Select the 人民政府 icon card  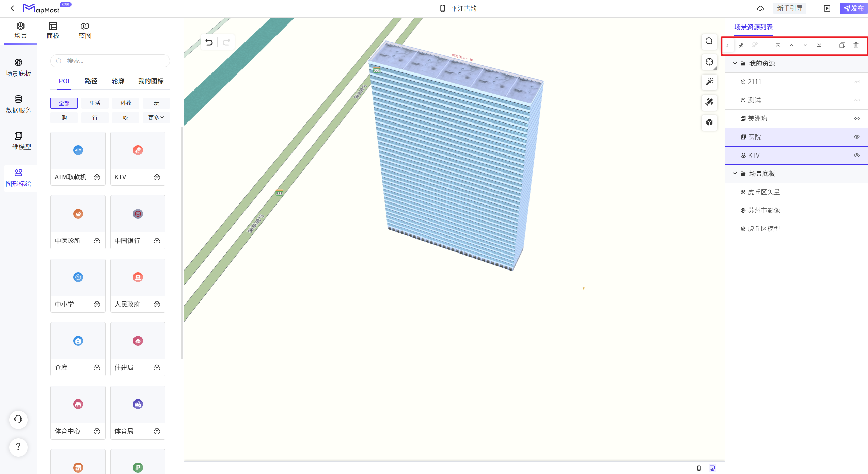point(138,285)
